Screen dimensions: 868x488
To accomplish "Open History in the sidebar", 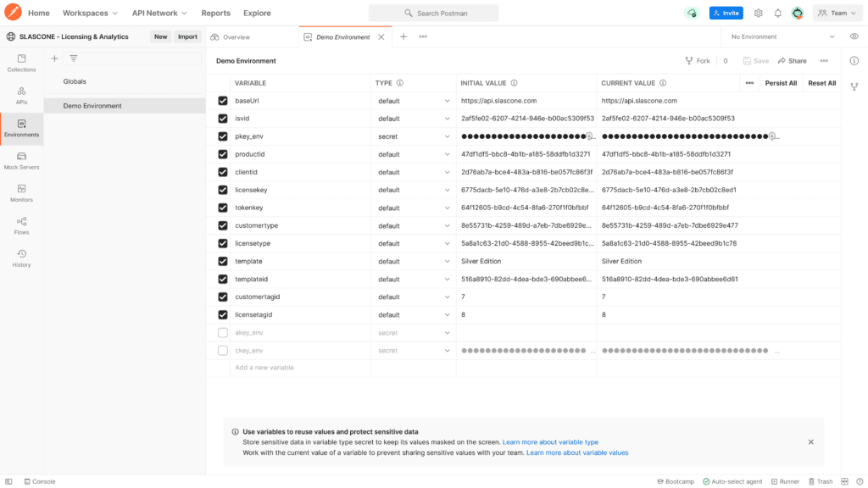I will click(21, 258).
